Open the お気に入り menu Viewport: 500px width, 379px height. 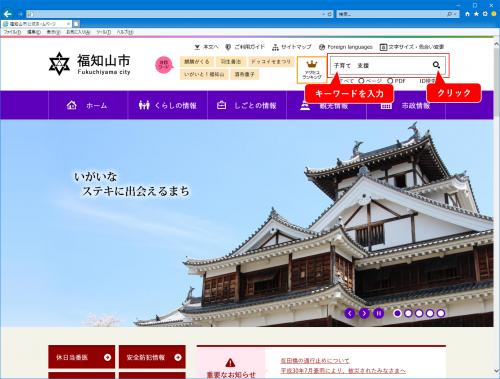78,32
